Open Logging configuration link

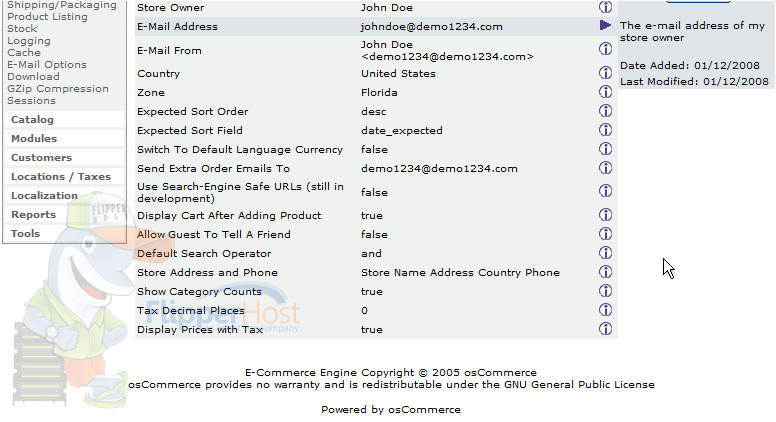pos(29,41)
